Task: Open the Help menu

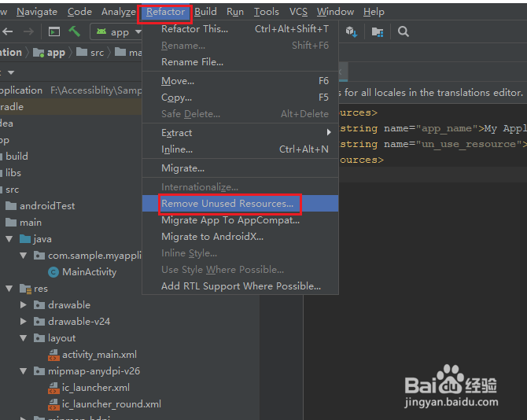Action: tap(374, 12)
